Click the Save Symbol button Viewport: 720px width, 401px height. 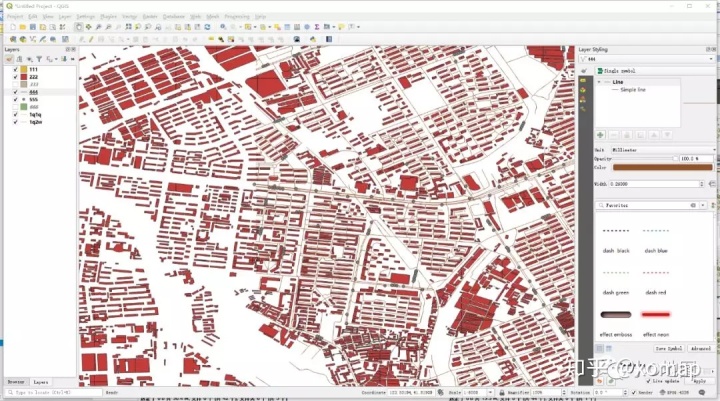[x=669, y=349]
